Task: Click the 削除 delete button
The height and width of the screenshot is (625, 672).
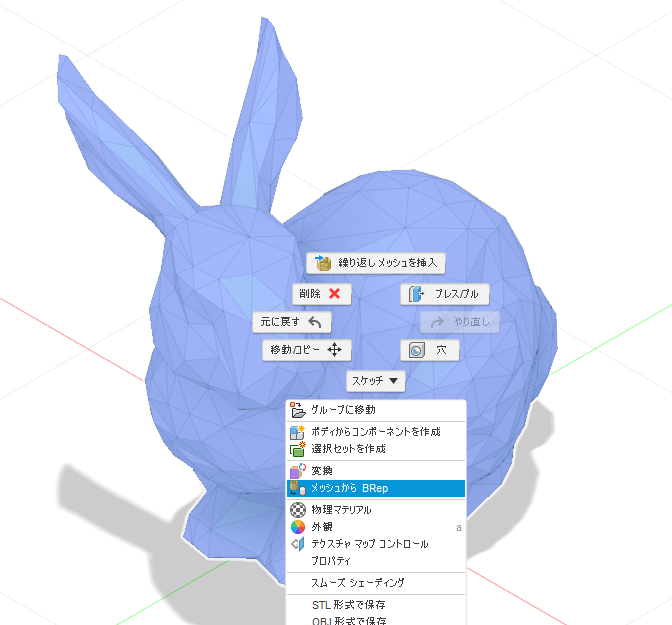Action: [321, 294]
